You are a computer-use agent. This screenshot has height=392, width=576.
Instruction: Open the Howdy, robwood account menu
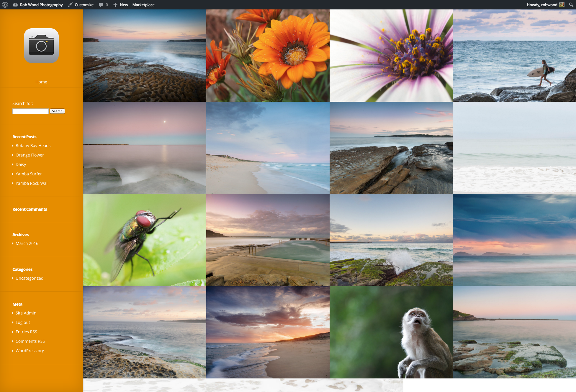coord(545,5)
